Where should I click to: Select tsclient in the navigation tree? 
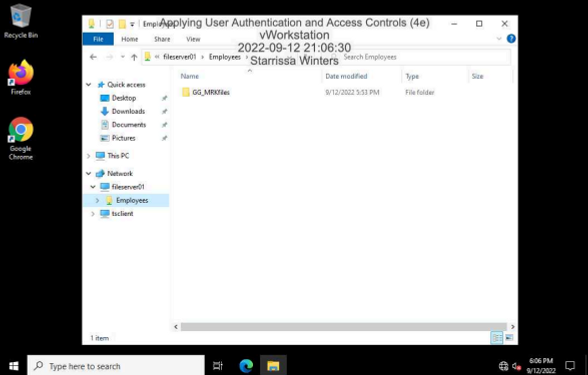tap(122, 214)
